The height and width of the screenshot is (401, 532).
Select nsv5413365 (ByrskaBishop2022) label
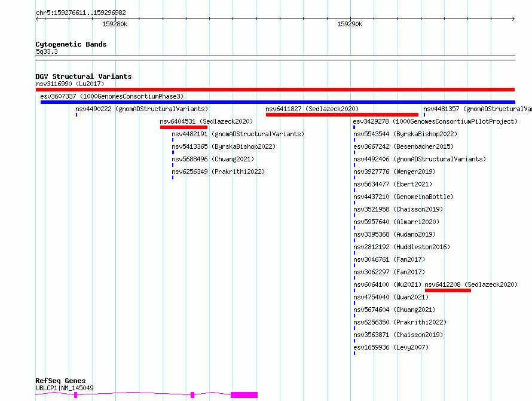(x=224, y=146)
